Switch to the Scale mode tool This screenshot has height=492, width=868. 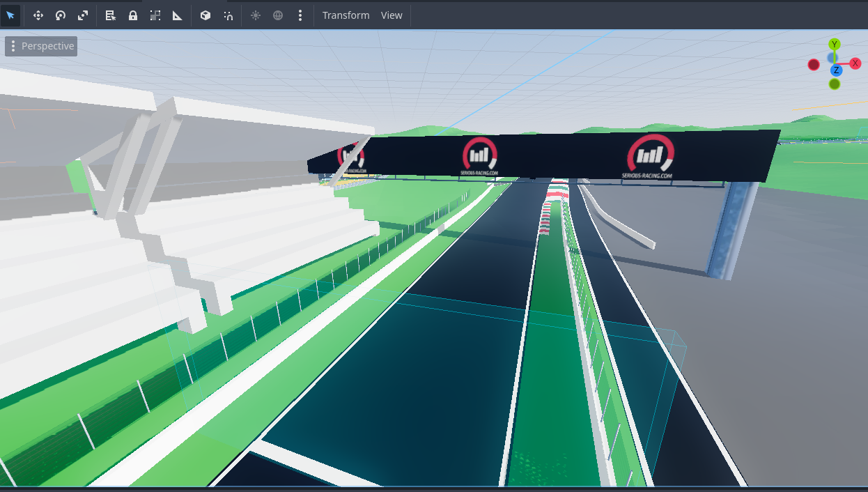click(83, 15)
